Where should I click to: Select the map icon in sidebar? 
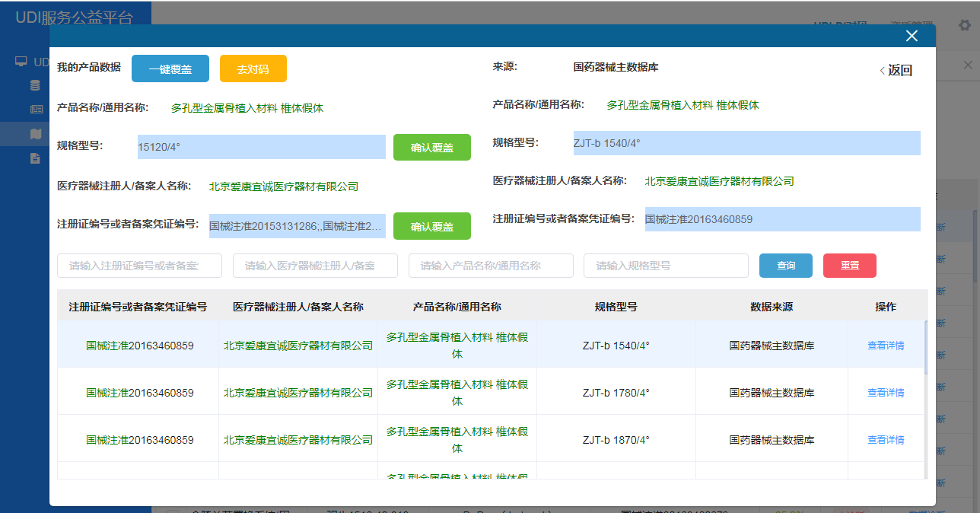tap(36, 134)
